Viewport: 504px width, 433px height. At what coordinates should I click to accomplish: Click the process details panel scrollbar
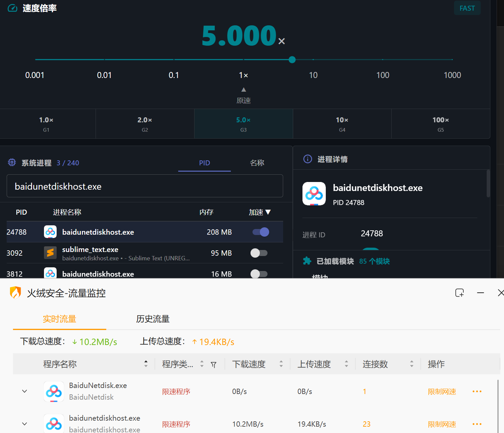488,183
